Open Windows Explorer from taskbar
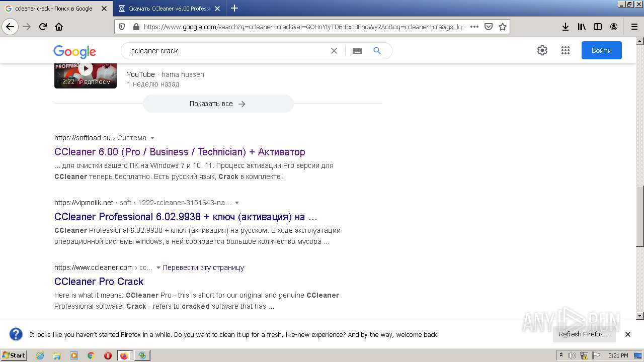 (57, 355)
